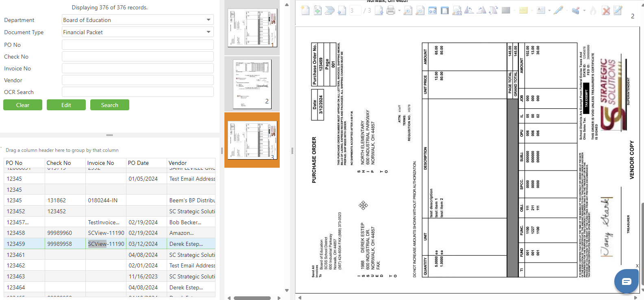644x300 pixels.
Task: Go to the previous page in viewer
Action: [342, 11]
